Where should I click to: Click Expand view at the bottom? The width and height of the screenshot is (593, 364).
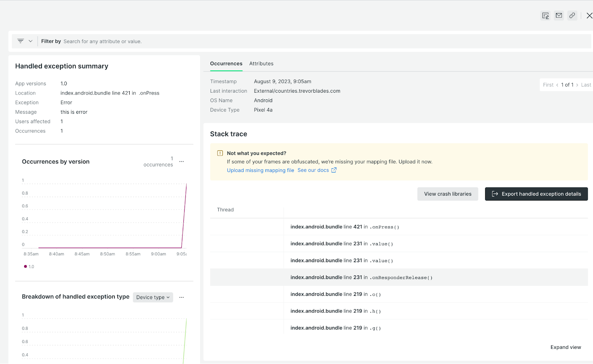(x=566, y=347)
